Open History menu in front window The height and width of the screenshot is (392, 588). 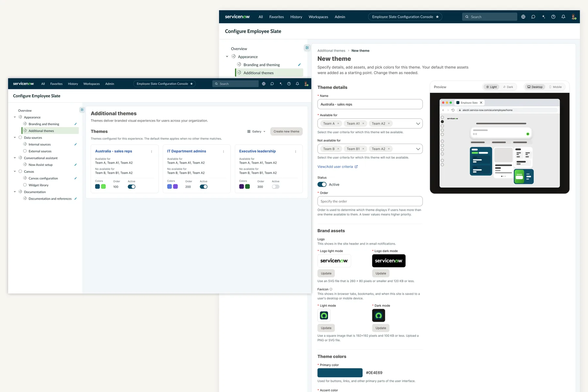(x=73, y=84)
